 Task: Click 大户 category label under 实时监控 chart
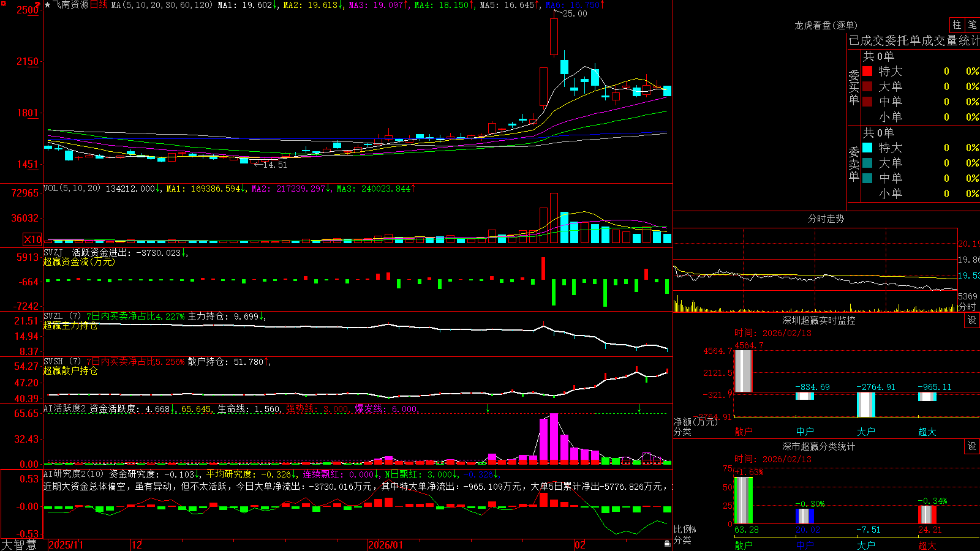(866, 432)
